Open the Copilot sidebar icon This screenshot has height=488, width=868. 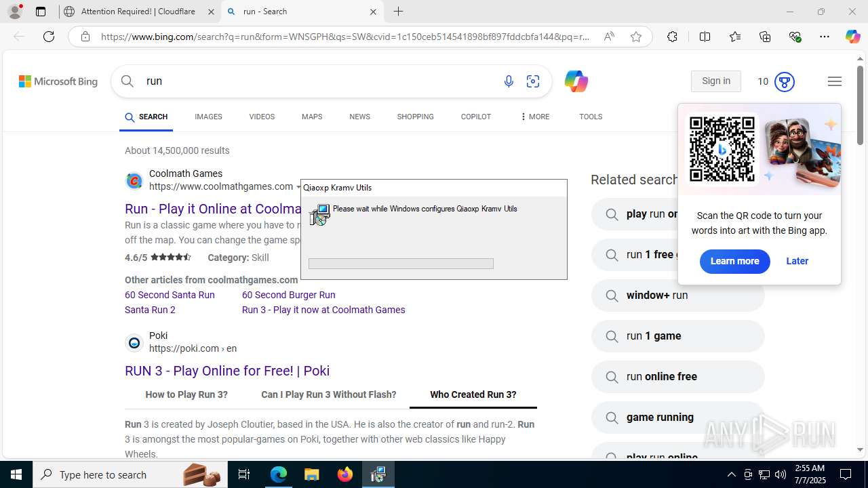tap(852, 37)
